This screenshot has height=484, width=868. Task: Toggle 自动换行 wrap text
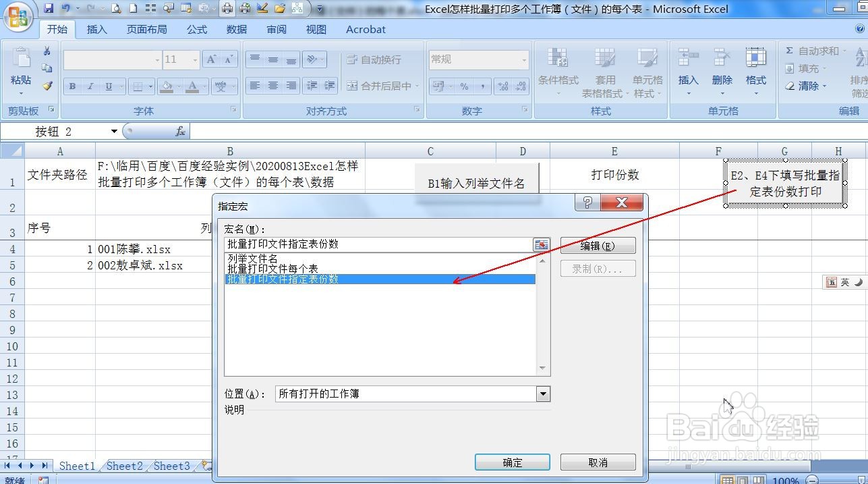[x=374, y=59]
